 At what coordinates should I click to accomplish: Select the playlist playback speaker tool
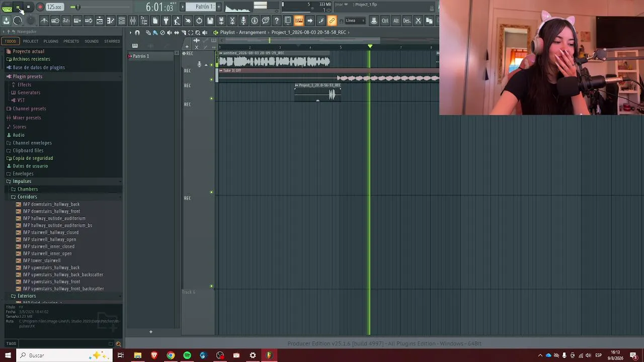[x=205, y=33]
